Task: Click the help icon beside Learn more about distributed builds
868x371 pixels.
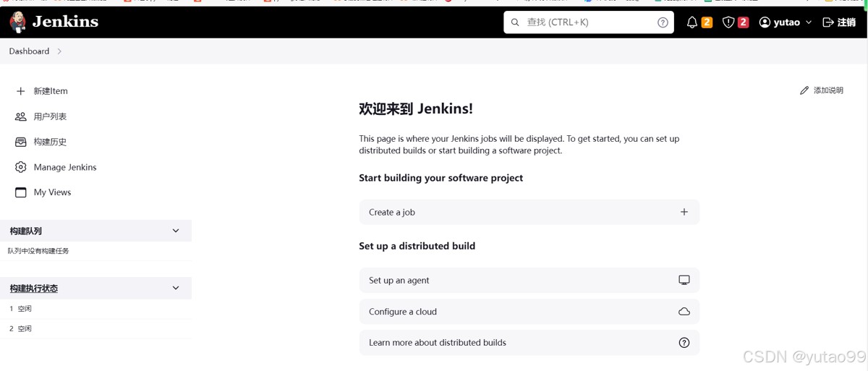Action: (x=684, y=343)
